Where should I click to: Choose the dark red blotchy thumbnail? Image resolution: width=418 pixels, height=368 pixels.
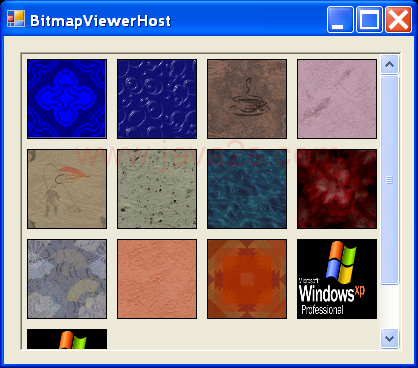point(337,189)
